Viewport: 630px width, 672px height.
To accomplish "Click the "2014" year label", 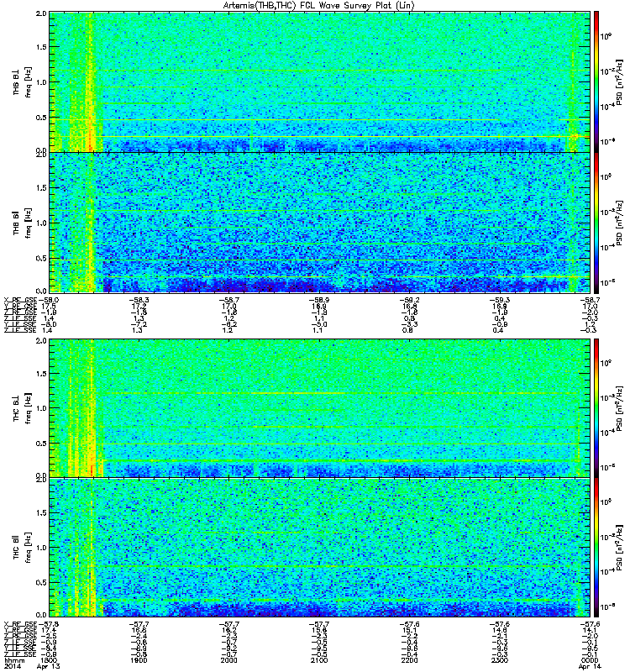I will click(12, 667).
